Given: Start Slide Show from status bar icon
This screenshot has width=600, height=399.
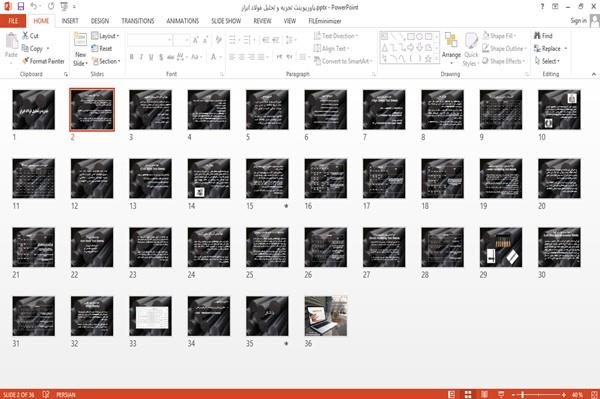Looking at the screenshot, I should coord(501,394).
